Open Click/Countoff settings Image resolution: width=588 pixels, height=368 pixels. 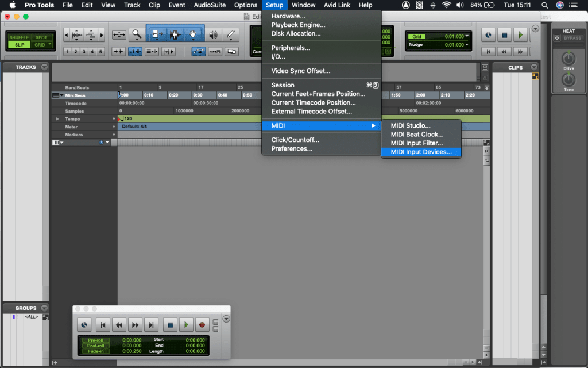click(x=322, y=140)
